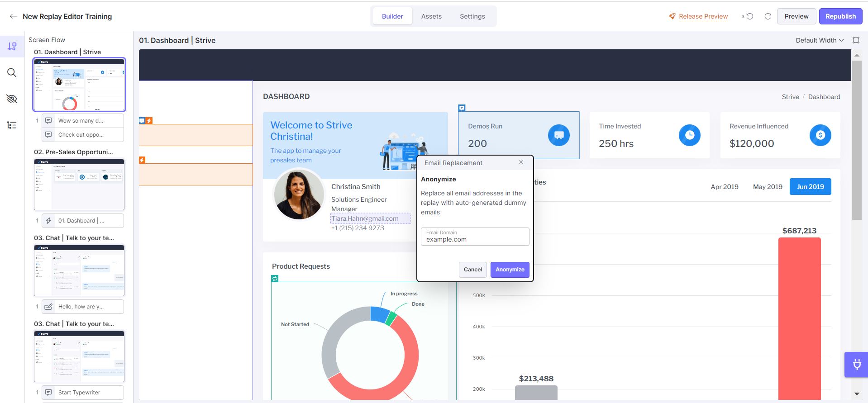Click the 'Welcome to Strive Christina!' heading
The height and width of the screenshot is (403, 868).
[x=311, y=131]
